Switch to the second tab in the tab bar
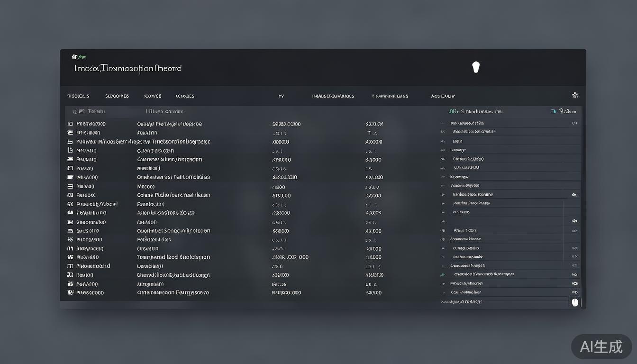Screen dimensions: 637x364 [117, 96]
